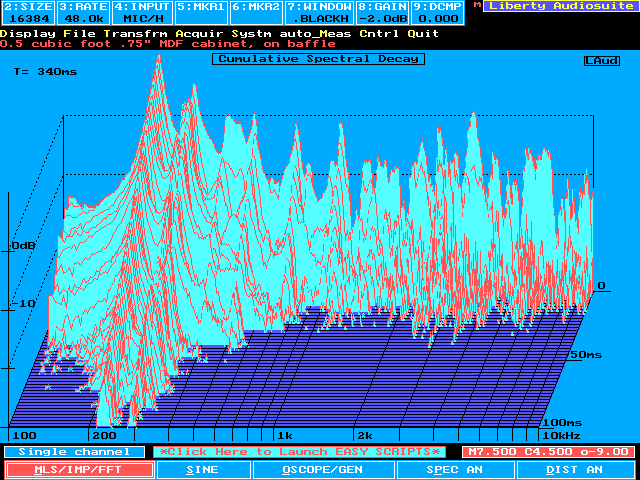This screenshot has height=480, width=640.
Task: Click the MKR1 marker box
Action: point(200,12)
